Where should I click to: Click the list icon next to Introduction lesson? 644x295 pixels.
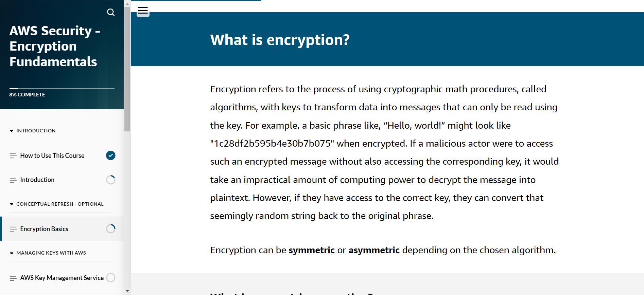[13, 180]
